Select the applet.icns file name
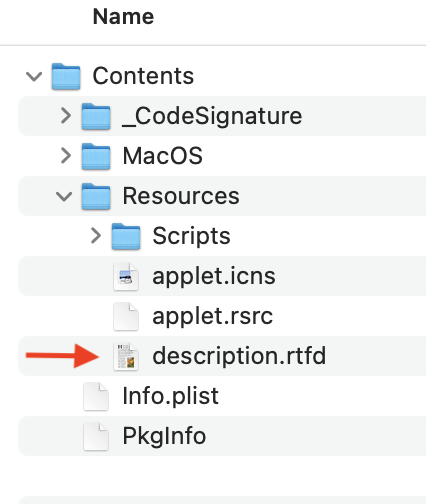 pyautogui.click(x=214, y=277)
